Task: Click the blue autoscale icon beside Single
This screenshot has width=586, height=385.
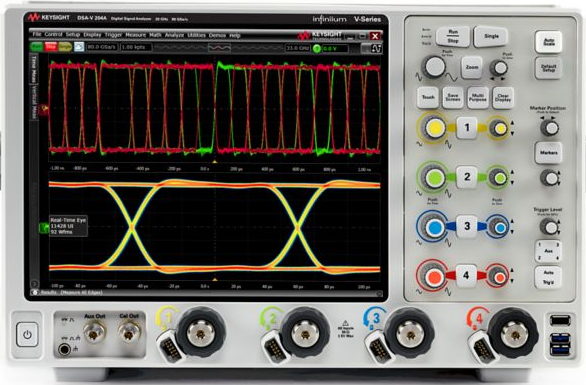Action: [79, 47]
